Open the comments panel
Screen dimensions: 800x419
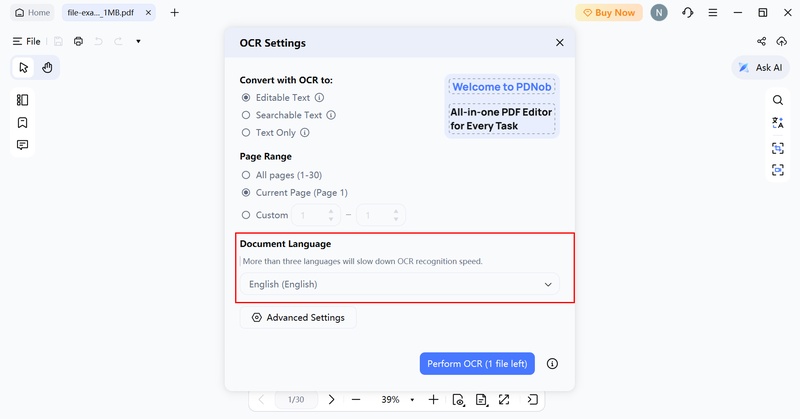click(x=22, y=145)
